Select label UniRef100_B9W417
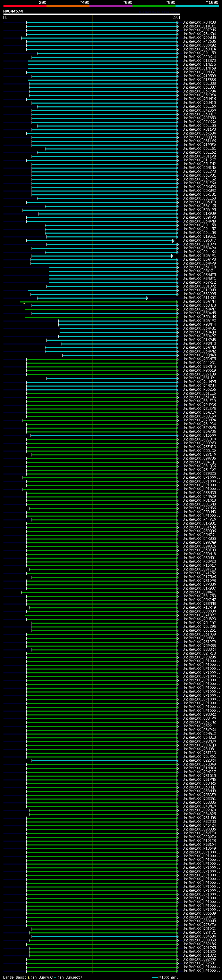222x980 pixels. [199, 592]
